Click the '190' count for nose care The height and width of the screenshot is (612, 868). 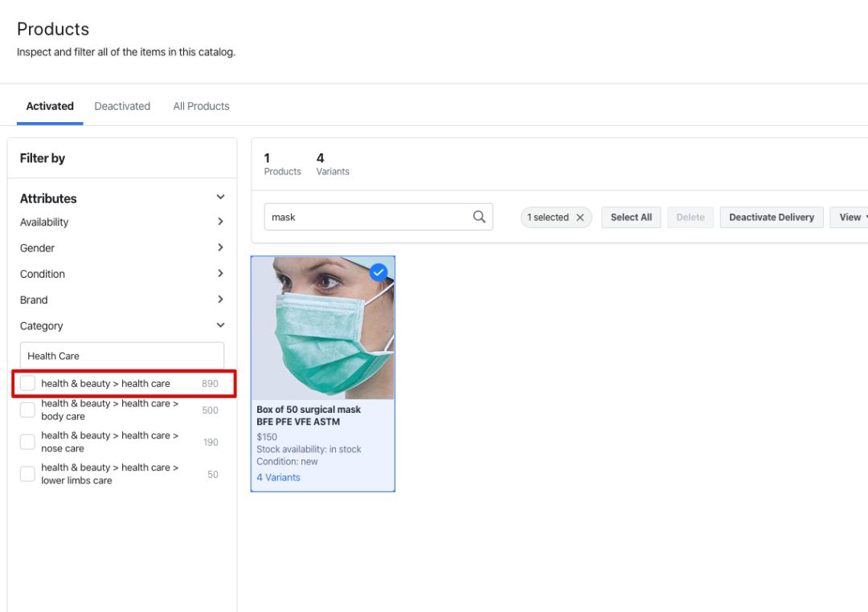coord(211,442)
